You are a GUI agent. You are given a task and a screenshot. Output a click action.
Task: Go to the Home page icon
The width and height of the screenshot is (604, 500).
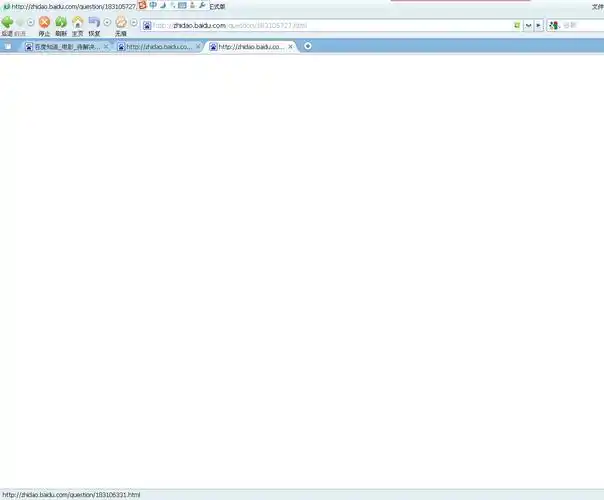point(77,22)
